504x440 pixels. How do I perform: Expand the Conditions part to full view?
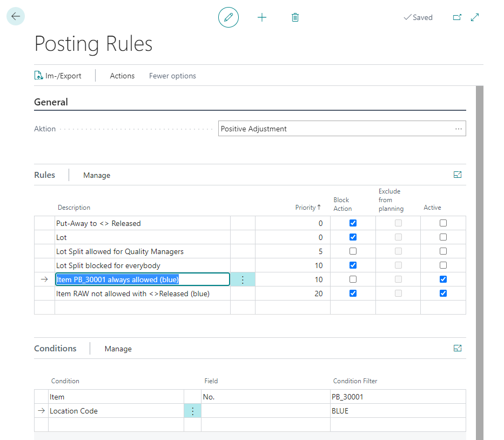click(x=458, y=348)
